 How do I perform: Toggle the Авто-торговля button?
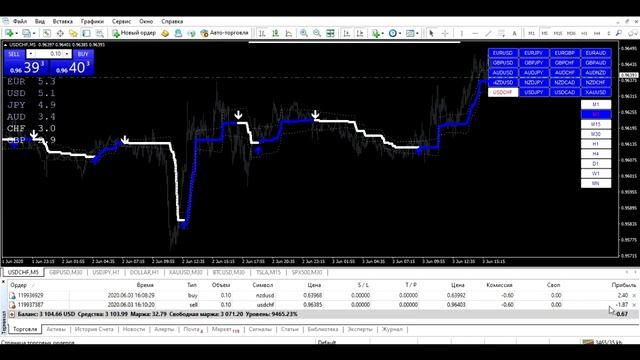click(224, 33)
